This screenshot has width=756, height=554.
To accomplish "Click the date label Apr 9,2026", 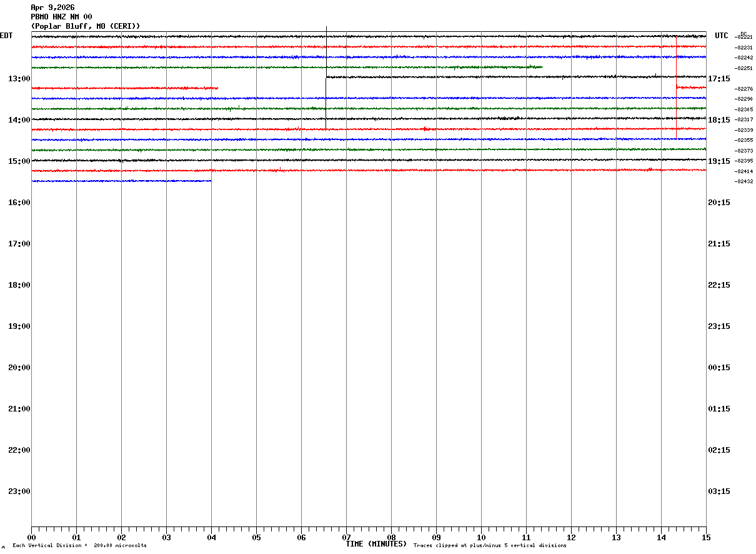I will pos(52,8).
